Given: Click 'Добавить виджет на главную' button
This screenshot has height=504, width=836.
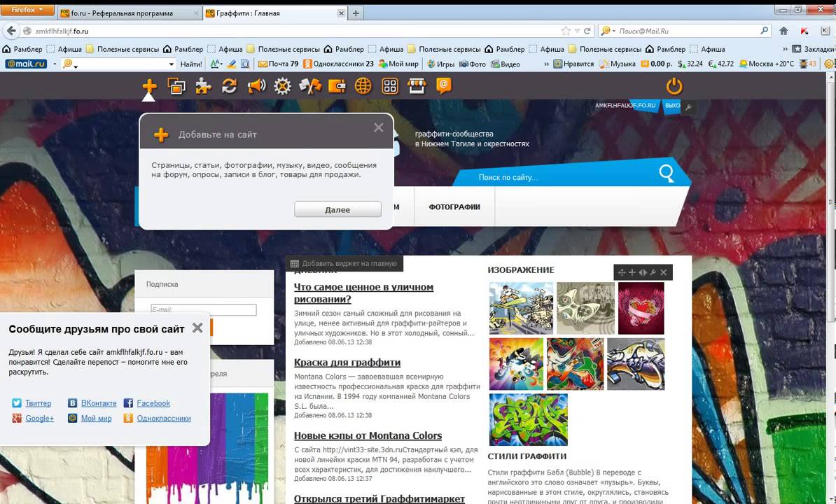Looking at the screenshot, I should tap(344, 263).
